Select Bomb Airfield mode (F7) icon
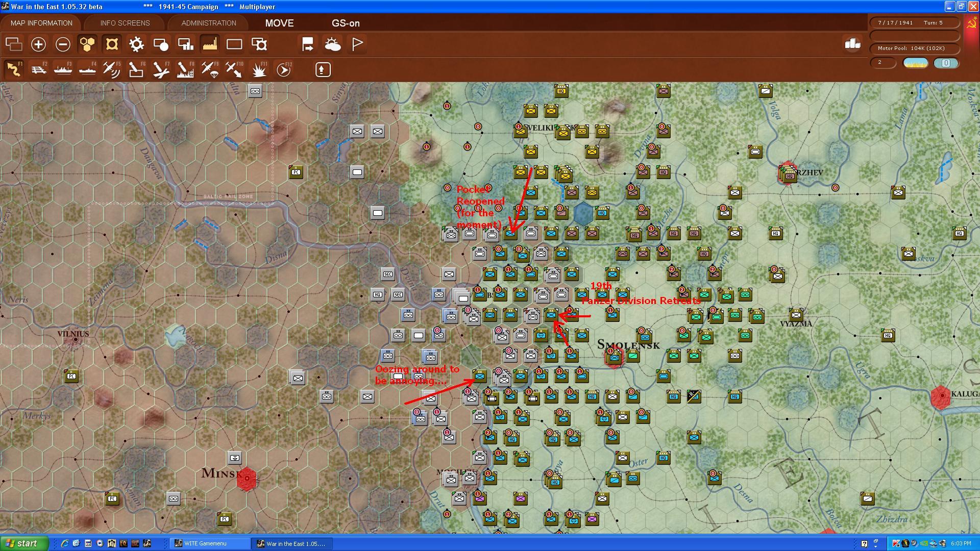980x551 pixels. (x=161, y=69)
